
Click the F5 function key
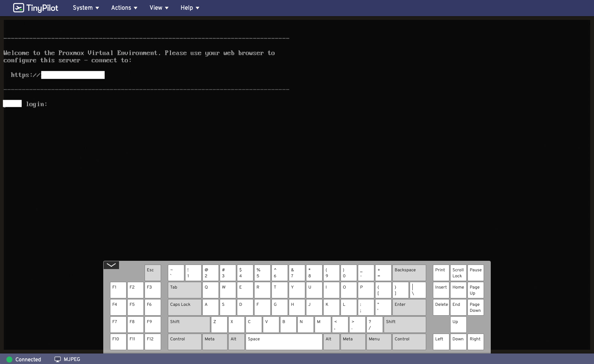136,307
